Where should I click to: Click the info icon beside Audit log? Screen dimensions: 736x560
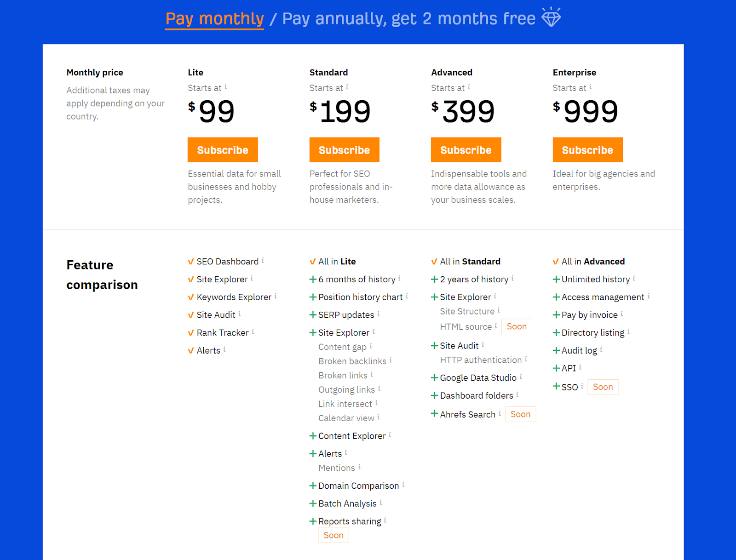coord(601,349)
